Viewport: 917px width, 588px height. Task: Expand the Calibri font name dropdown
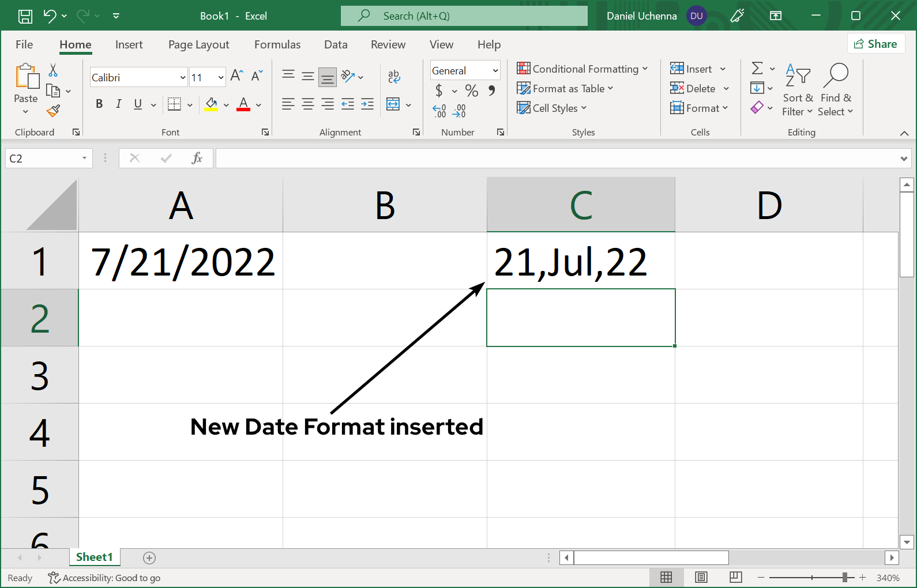[182, 77]
